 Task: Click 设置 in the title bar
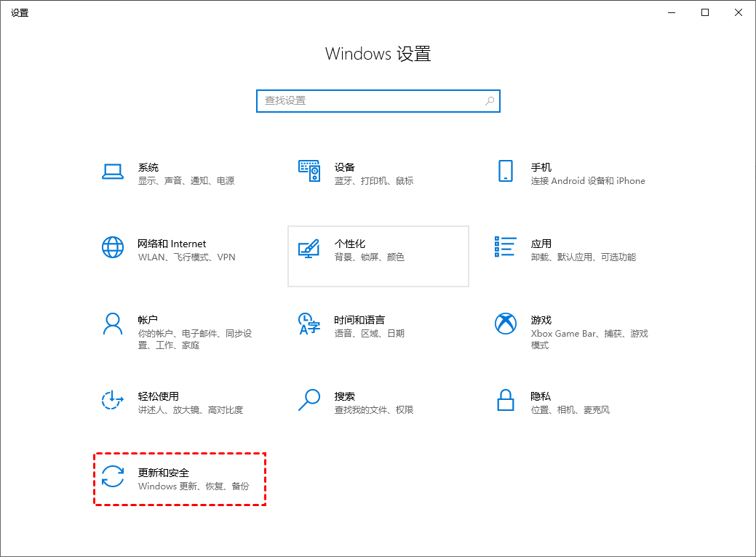coord(20,12)
